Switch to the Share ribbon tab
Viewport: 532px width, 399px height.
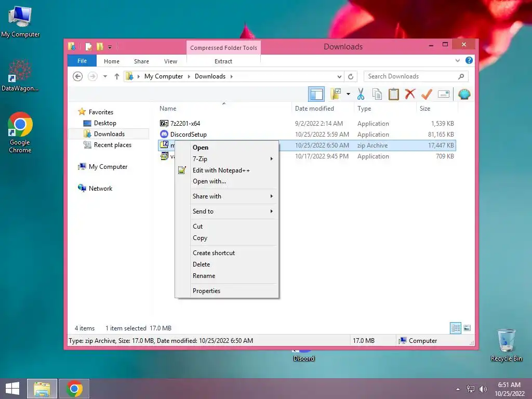coord(141,61)
